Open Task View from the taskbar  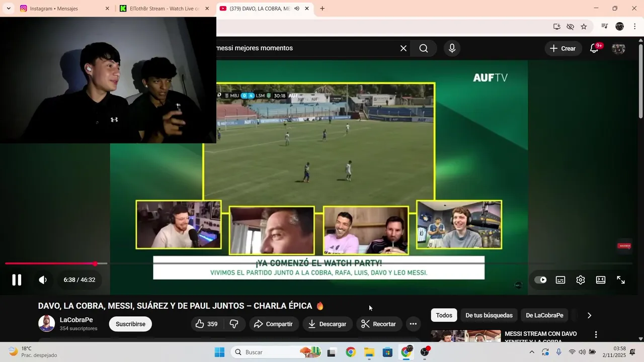331,352
